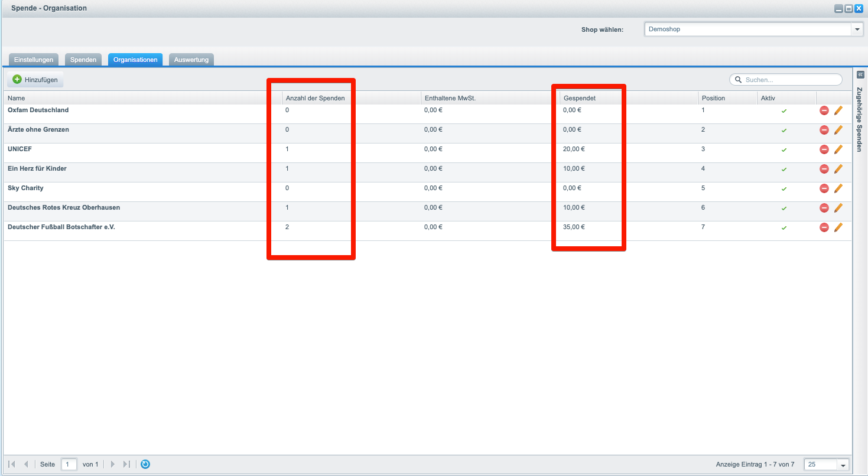Maximize the Spende - Organisation window
The width and height of the screenshot is (868, 476).
pyautogui.click(x=849, y=8)
